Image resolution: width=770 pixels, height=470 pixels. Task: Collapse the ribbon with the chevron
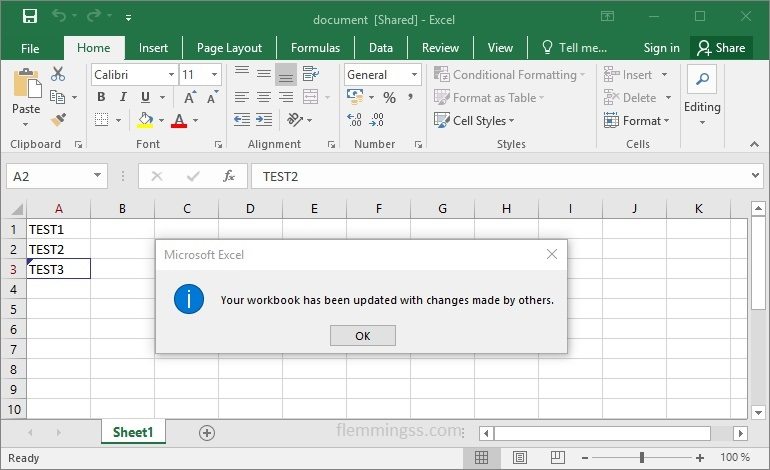754,144
